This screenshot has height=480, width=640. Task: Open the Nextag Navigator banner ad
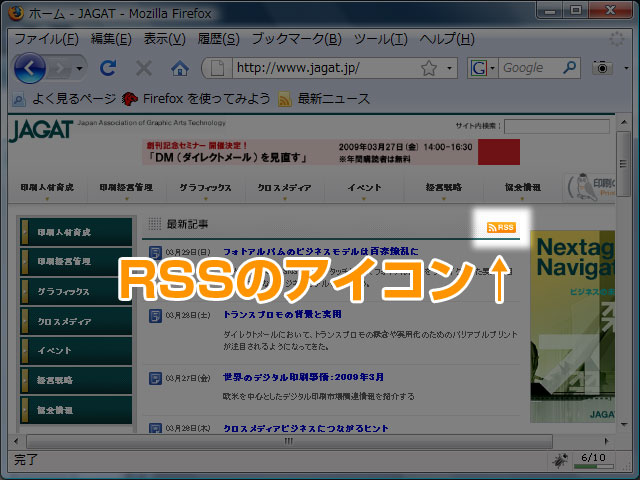click(572, 327)
